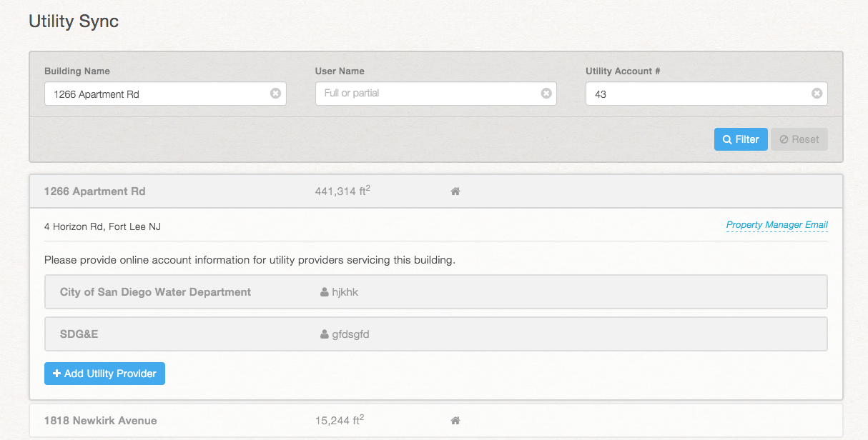Focus the Utility Account # input field
This screenshot has width=868, height=440.
(706, 94)
